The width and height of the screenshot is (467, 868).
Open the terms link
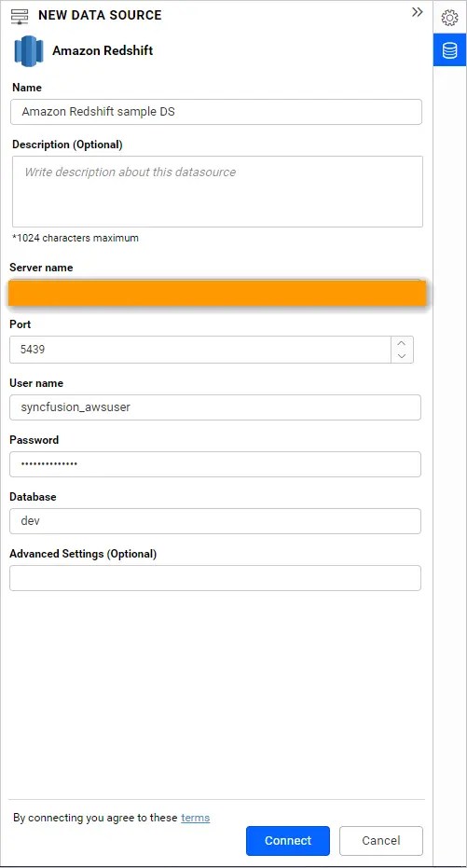click(x=196, y=818)
